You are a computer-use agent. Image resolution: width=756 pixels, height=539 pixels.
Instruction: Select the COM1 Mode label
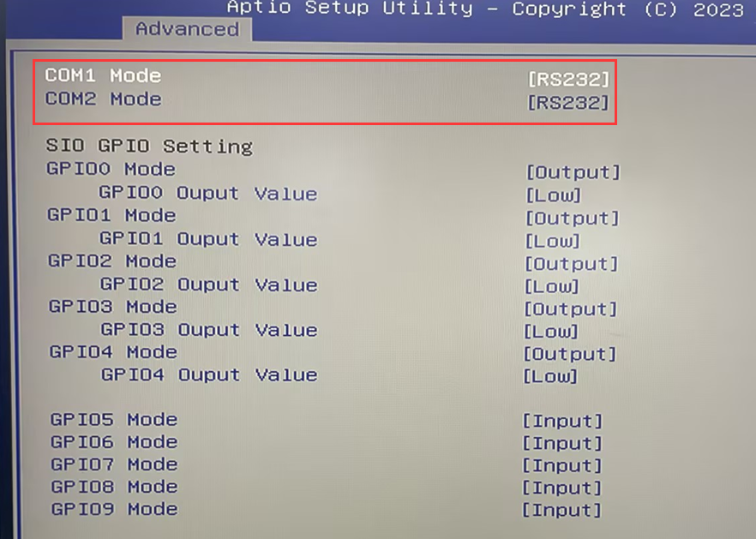click(103, 75)
